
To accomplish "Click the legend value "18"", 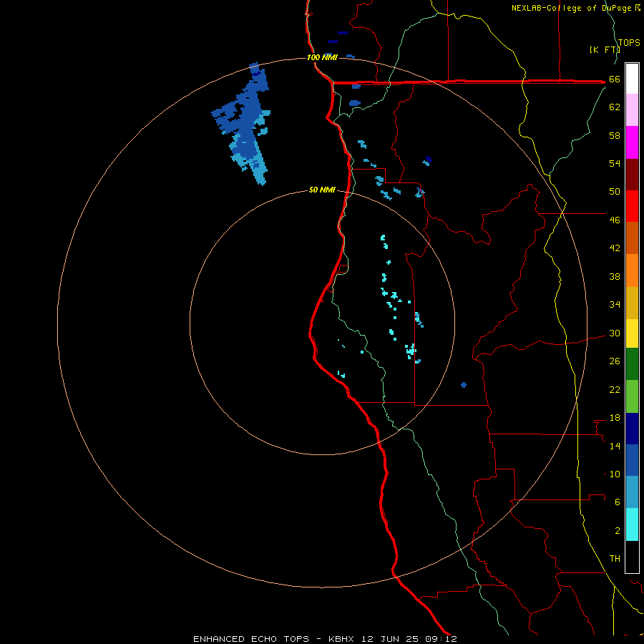I will [615, 418].
